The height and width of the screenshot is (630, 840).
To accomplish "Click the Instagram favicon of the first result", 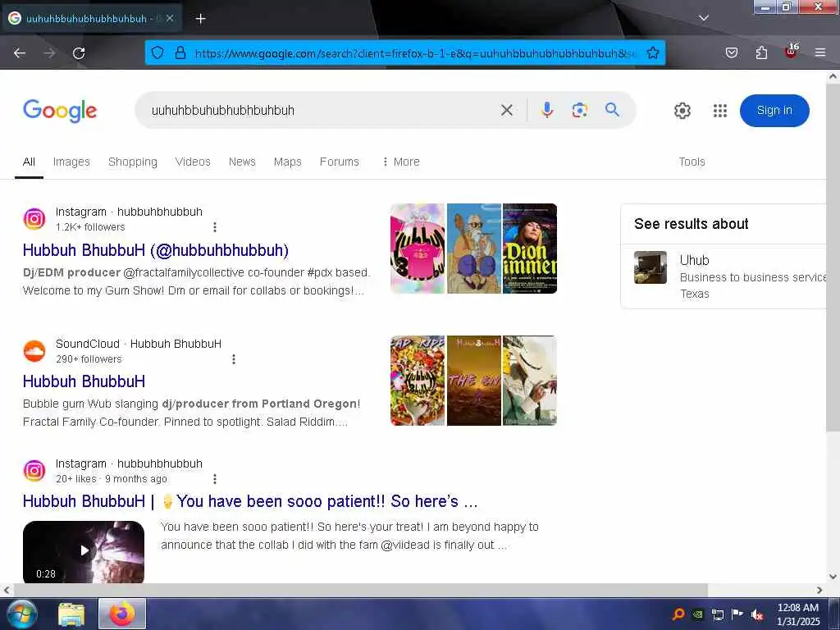I will 34,218.
